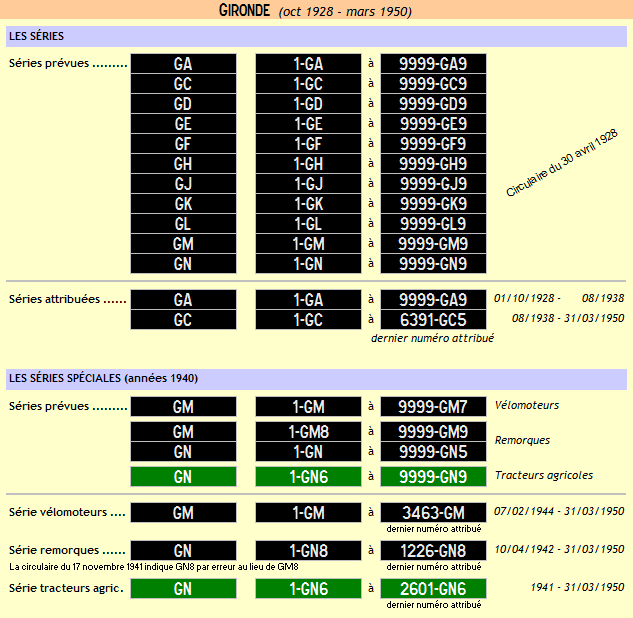Select the 1-GF start plate
The height and width of the screenshot is (618, 633).
308,144
